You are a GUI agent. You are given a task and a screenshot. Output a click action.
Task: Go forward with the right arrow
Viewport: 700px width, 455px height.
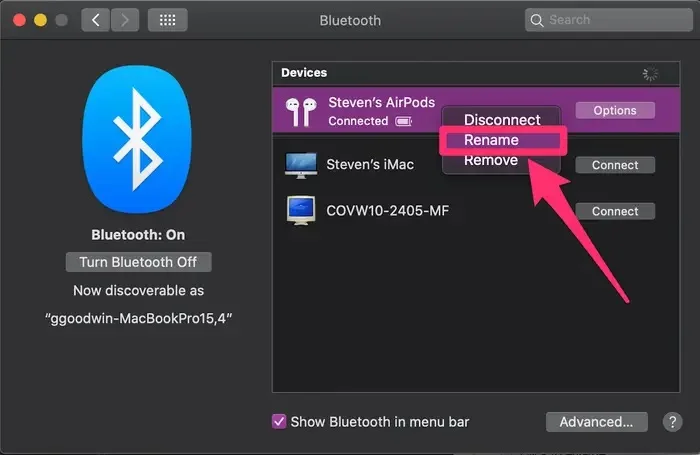(x=125, y=20)
